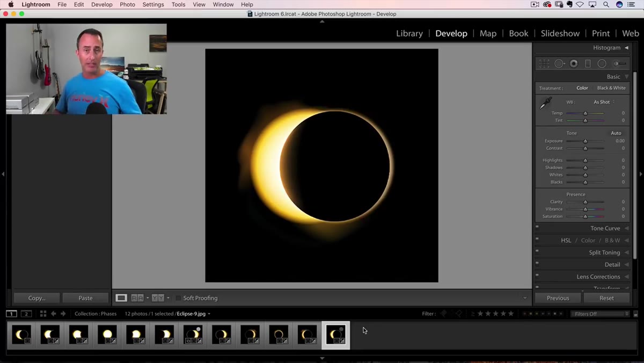644x363 pixels.
Task: Select the Radial Filter tool
Action: [x=602, y=63]
